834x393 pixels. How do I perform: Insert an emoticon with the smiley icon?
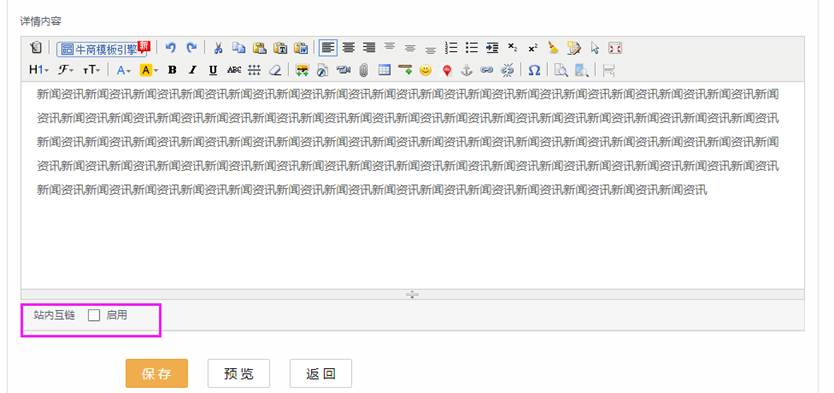pos(426,70)
